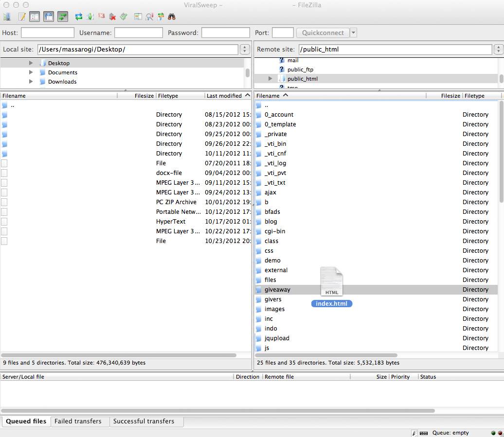Viewport: 504px width, 437px height.
Task: Toggle the remote directory tree view
Action: tap(49, 17)
